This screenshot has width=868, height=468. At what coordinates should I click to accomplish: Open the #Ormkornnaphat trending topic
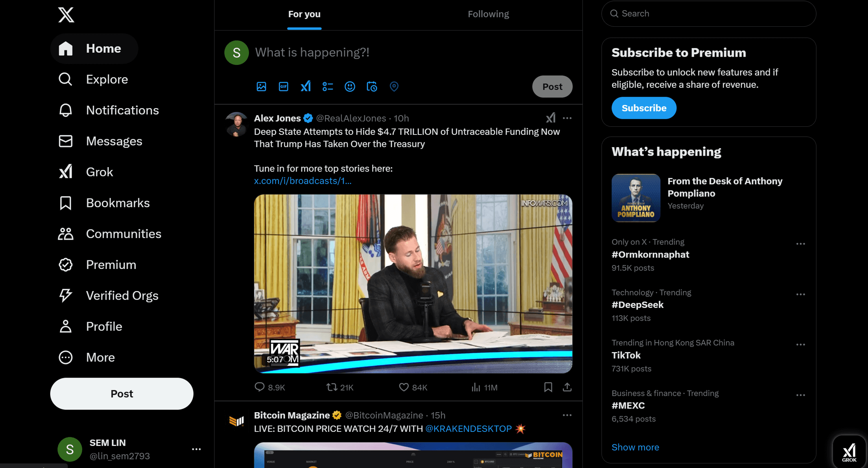pyautogui.click(x=650, y=254)
